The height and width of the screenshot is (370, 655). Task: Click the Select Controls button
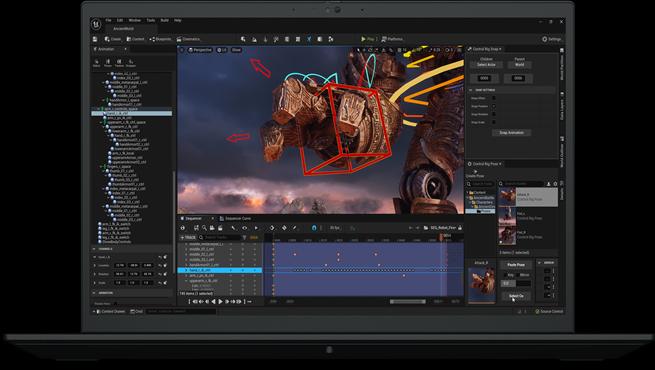(516, 296)
